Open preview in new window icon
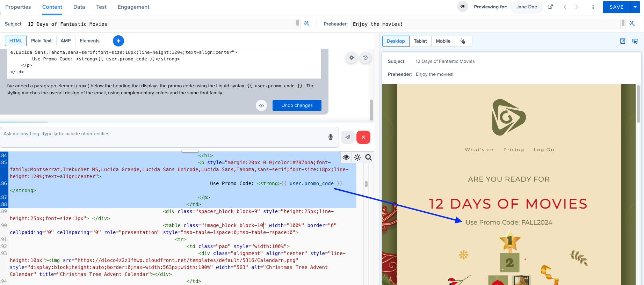Image resolution: width=644 pixels, height=285 pixels. (x=550, y=7)
